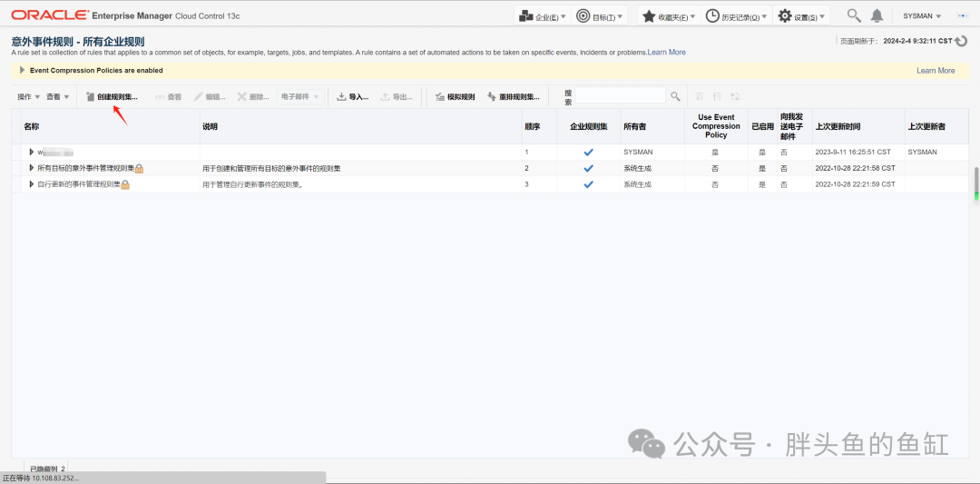Click enterprise checkmark in row 1
This screenshot has width=980, height=484.
pyautogui.click(x=588, y=152)
